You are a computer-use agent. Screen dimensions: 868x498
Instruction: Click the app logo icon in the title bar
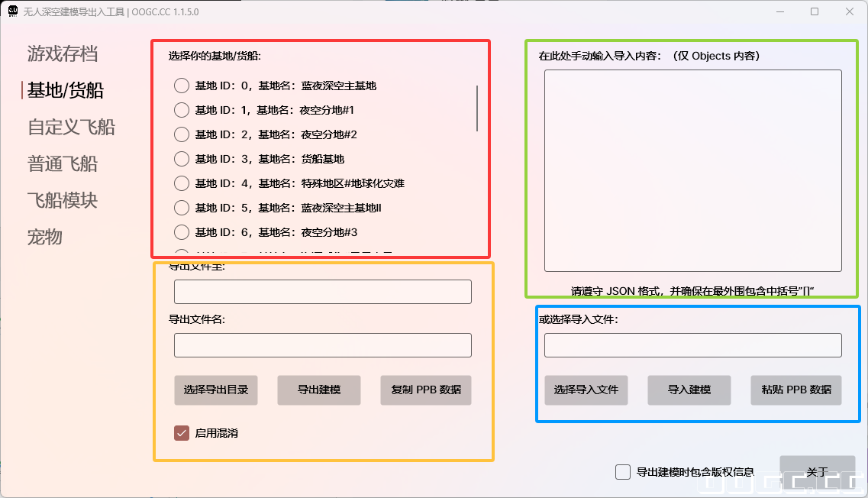pos(11,11)
